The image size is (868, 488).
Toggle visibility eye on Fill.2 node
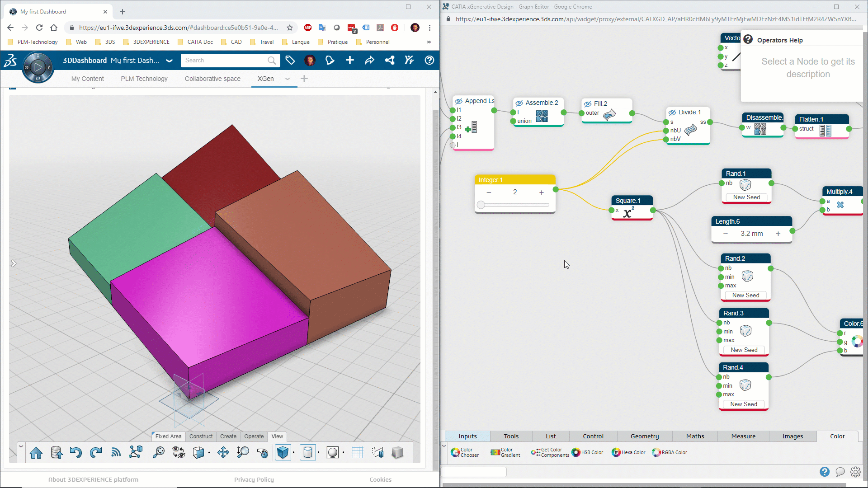588,104
